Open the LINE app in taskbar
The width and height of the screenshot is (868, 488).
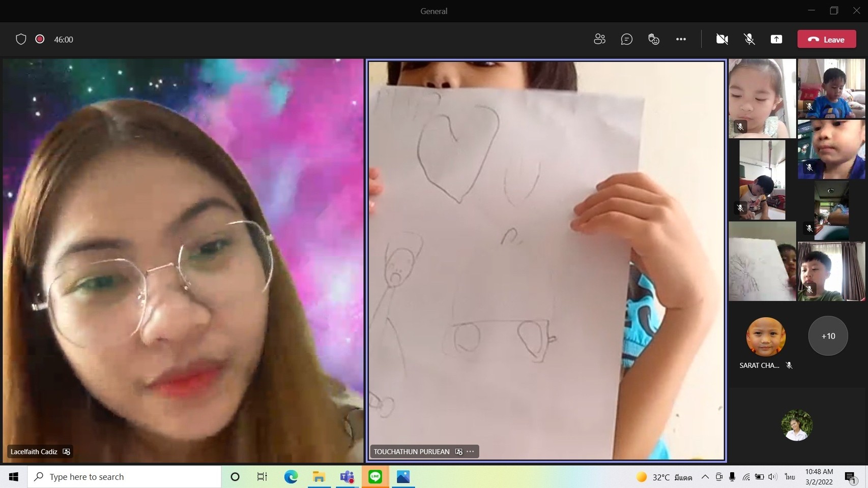click(x=375, y=477)
